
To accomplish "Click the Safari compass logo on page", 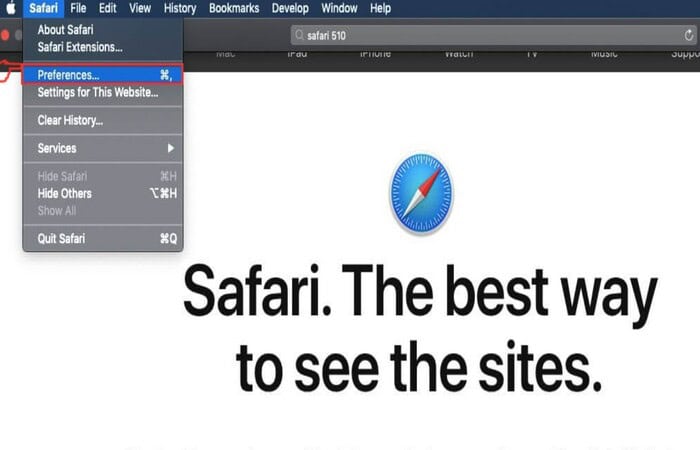I will [421, 194].
